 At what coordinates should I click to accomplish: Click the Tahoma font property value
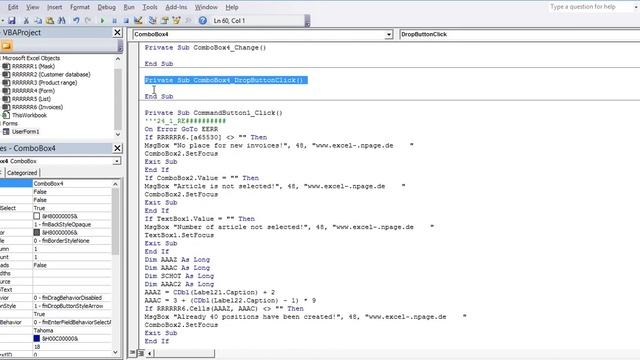tap(72, 331)
